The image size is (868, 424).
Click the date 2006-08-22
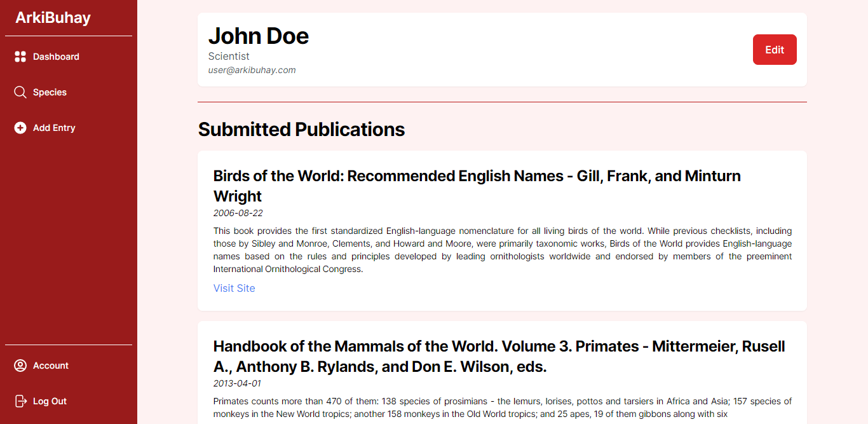tap(238, 213)
